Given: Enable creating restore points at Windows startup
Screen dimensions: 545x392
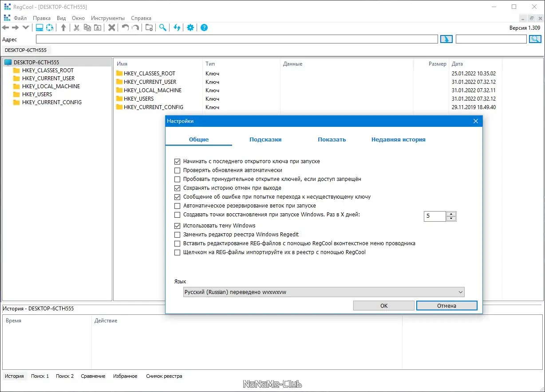Looking at the screenshot, I should coord(178,215).
